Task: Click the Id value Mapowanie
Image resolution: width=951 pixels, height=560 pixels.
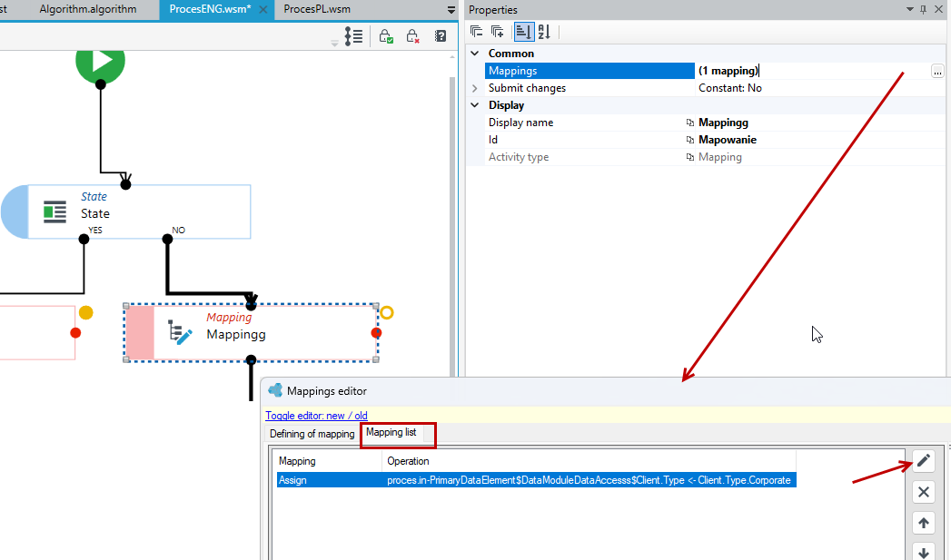Action: click(x=728, y=140)
